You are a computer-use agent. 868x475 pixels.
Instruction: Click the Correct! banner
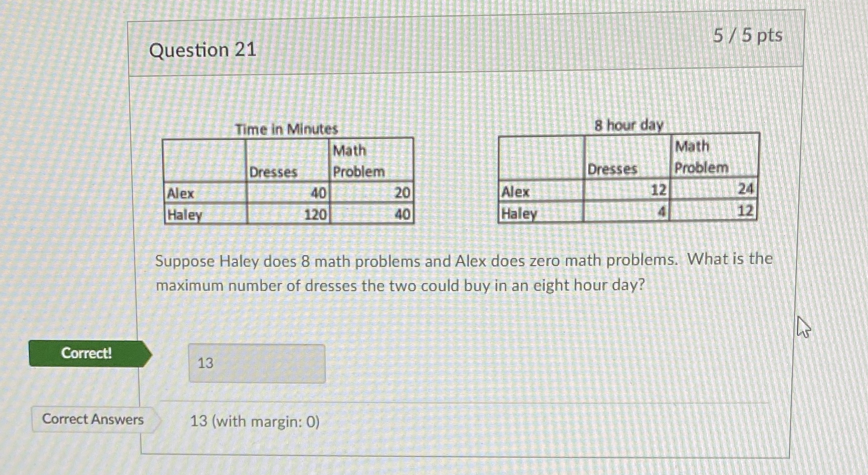86,354
